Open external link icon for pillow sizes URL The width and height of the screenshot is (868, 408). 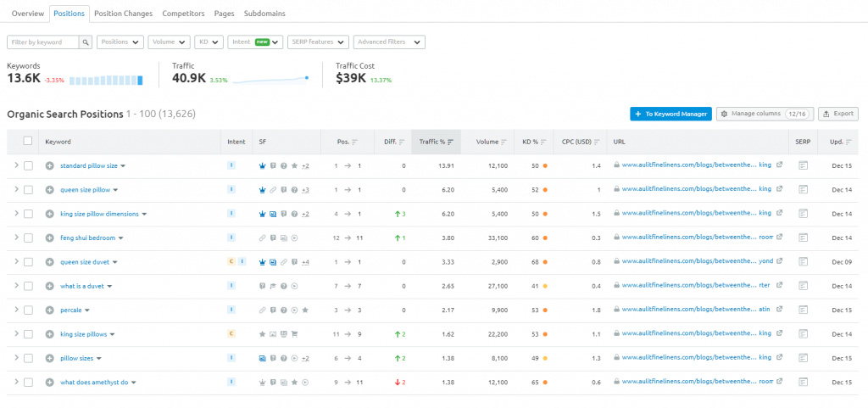point(780,358)
